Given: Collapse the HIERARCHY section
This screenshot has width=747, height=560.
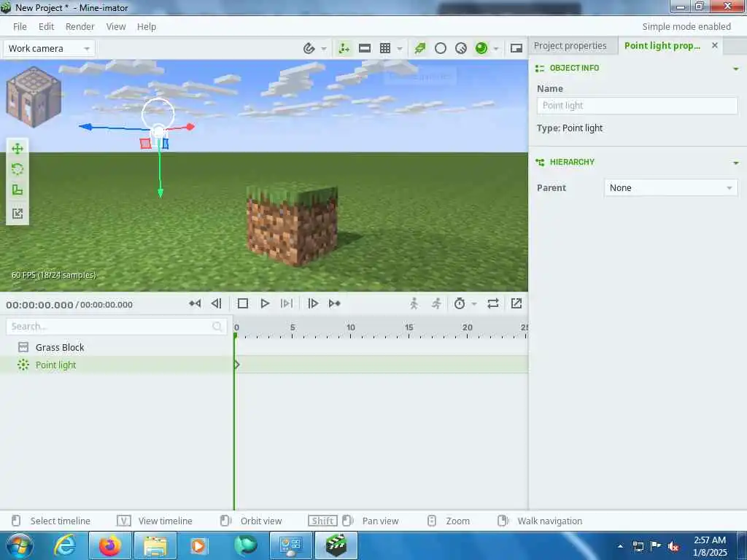Looking at the screenshot, I should click(x=735, y=163).
